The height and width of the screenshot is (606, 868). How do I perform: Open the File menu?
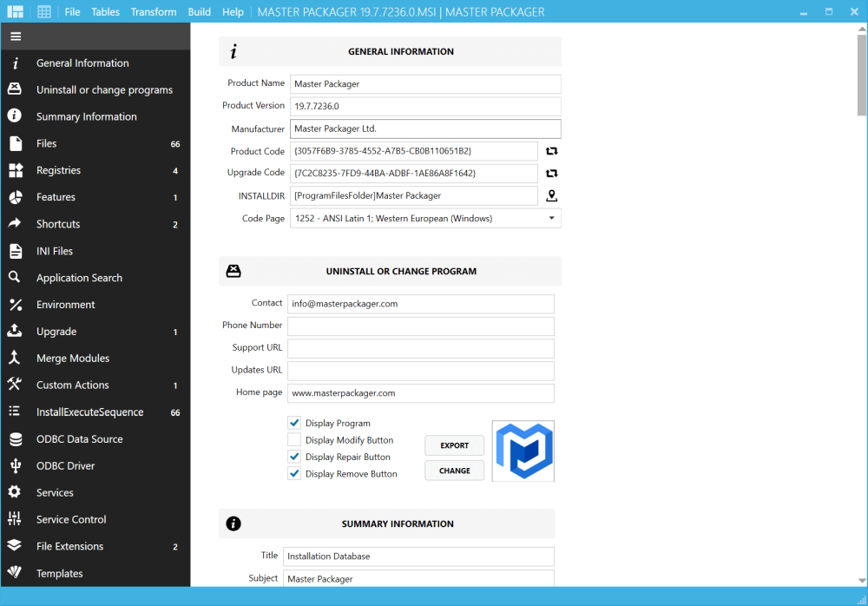[73, 11]
